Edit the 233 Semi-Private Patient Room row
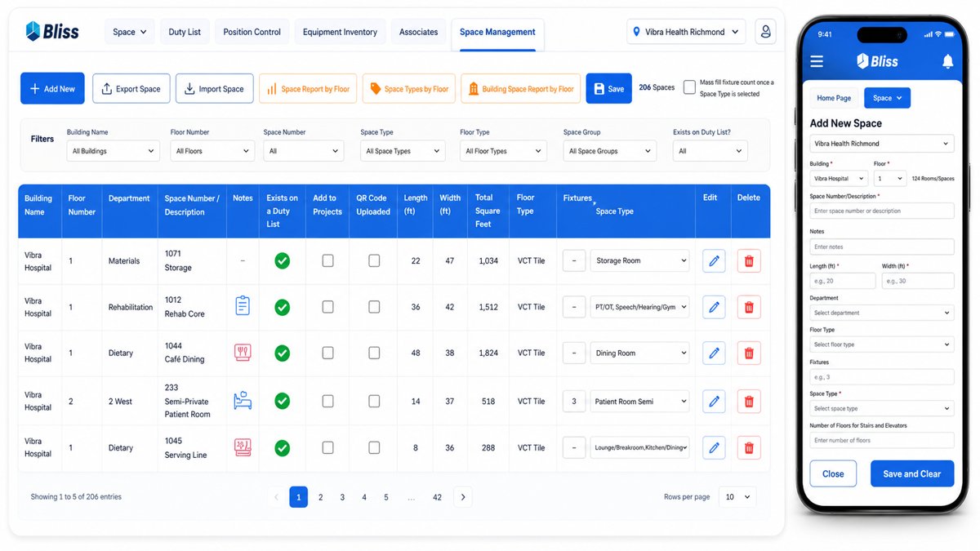 (714, 402)
